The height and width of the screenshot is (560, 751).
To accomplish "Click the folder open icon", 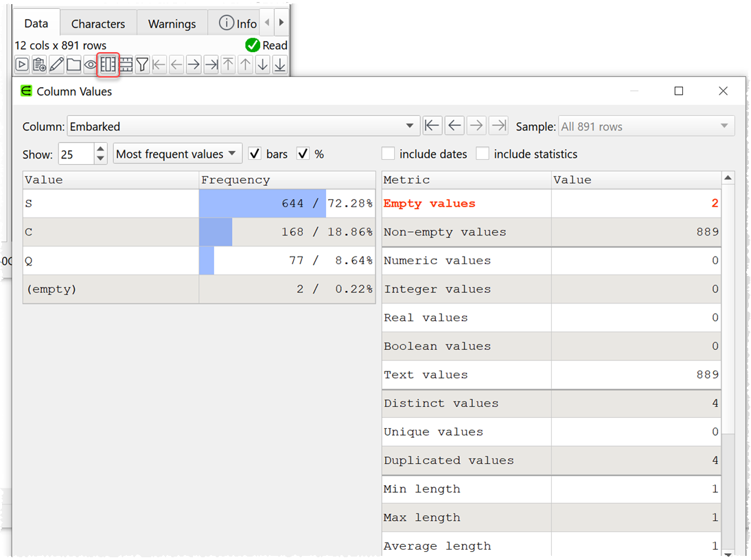I will coord(73,65).
